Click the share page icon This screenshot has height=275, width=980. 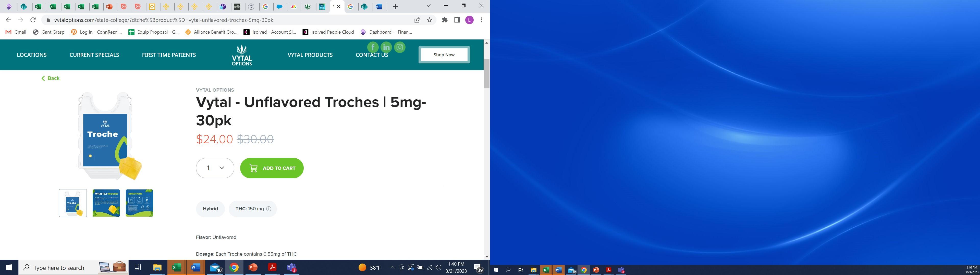click(417, 20)
